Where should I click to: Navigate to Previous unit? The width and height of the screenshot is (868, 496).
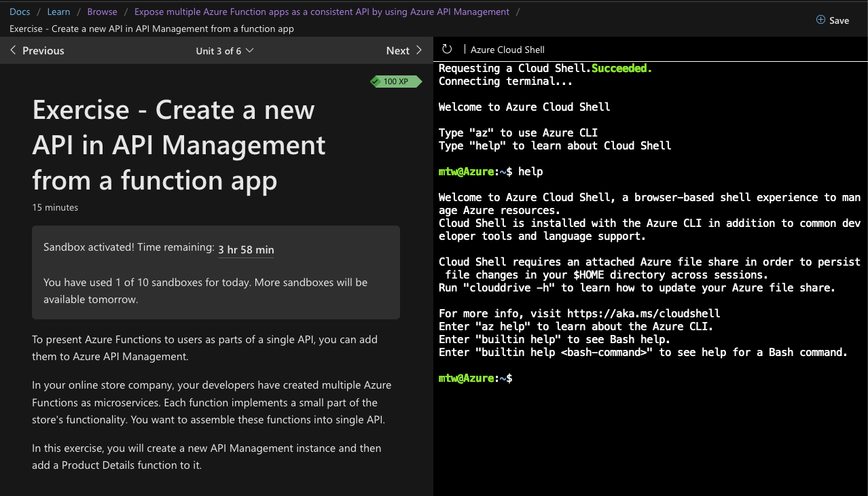[x=43, y=50]
